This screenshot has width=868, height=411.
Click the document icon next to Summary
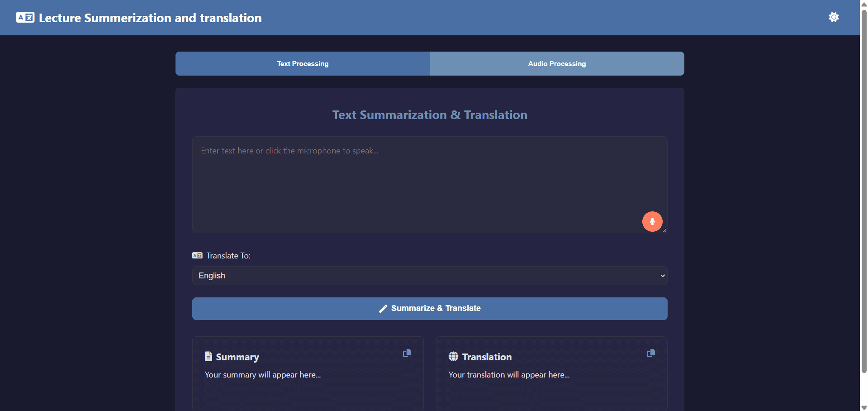pyautogui.click(x=208, y=356)
